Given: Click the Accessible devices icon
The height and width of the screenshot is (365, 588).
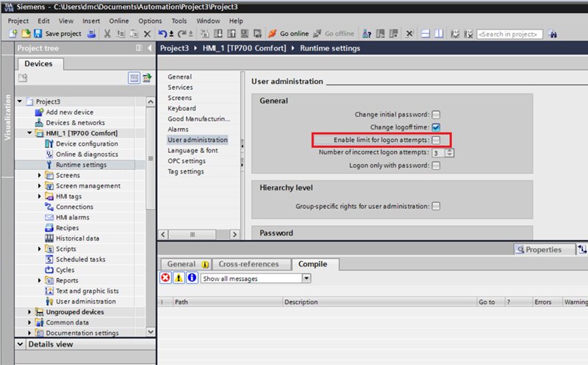Looking at the screenshot, I should (x=367, y=34).
